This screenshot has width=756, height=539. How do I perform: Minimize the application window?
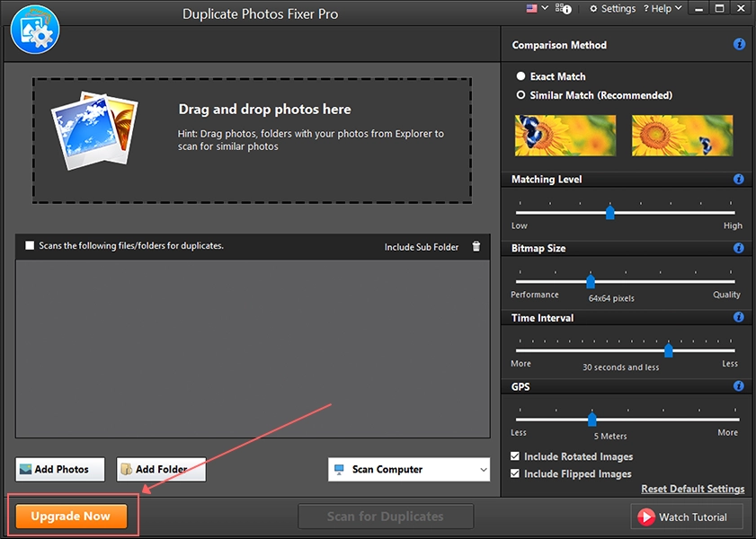pos(698,9)
